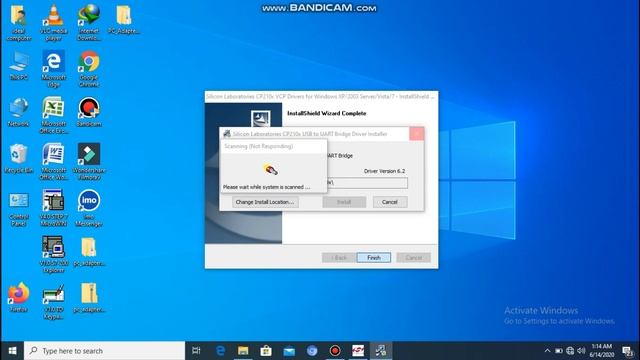
Task: Open Microsoft Office Excel desktop shortcut
Action: point(53,115)
